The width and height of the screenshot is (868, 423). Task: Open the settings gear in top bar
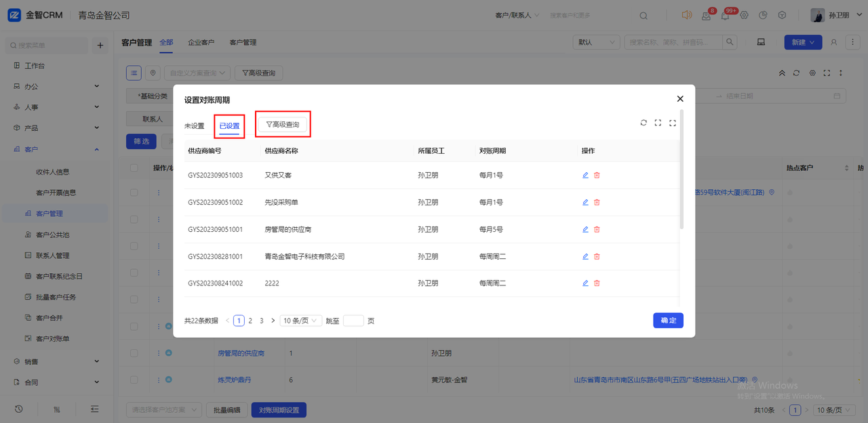pyautogui.click(x=744, y=16)
